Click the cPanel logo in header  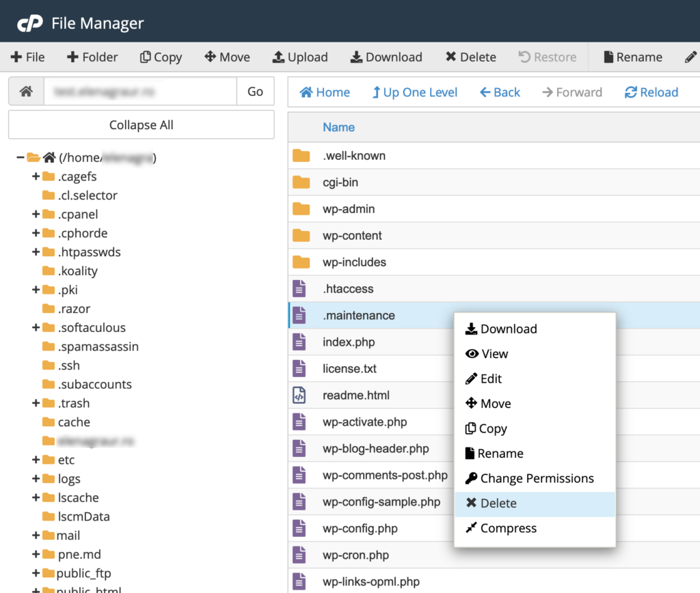click(x=30, y=23)
